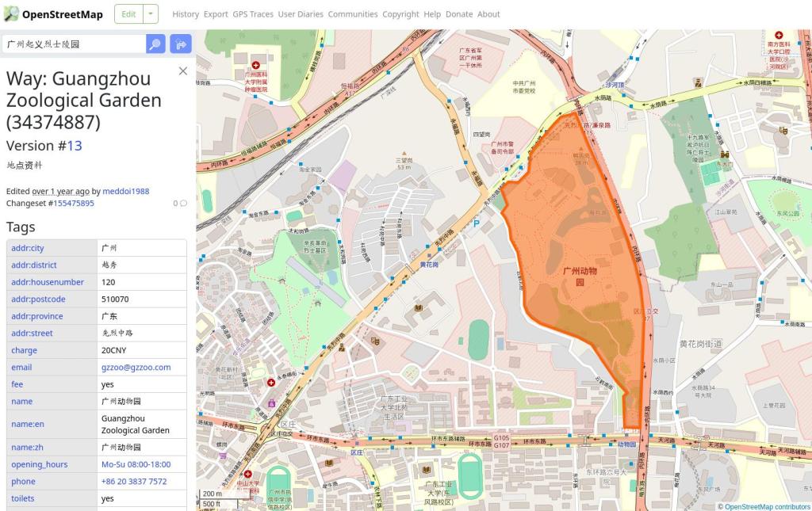Close the Way details sidebar
Image resolution: width=812 pixels, height=511 pixels.
(183, 71)
